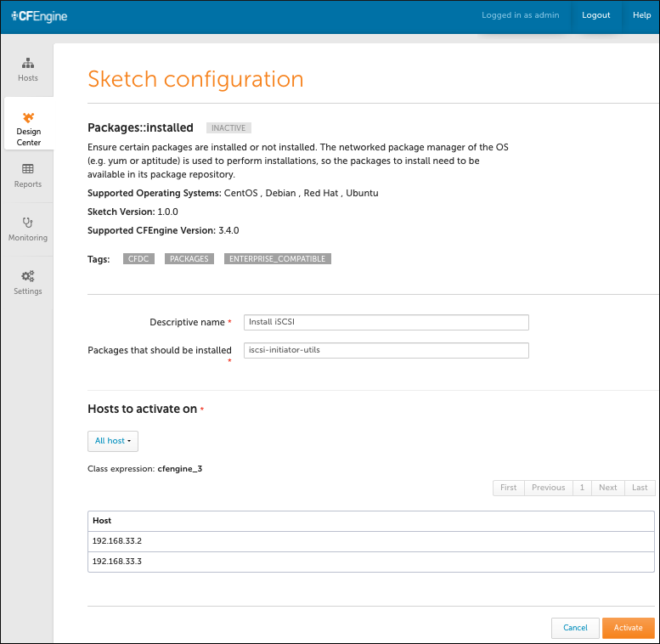This screenshot has width=660, height=644.
Task: Go to the Next page of hosts
Action: click(607, 488)
